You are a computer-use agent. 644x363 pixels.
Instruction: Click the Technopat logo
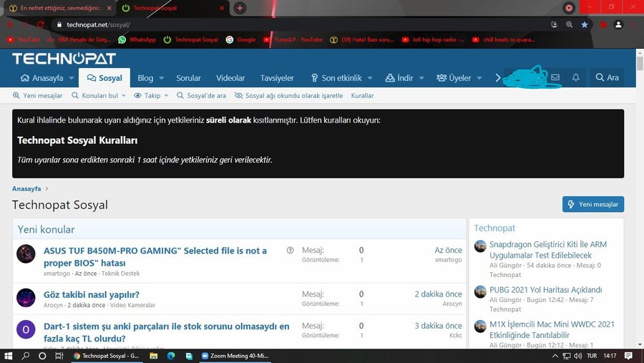tap(64, 59)
